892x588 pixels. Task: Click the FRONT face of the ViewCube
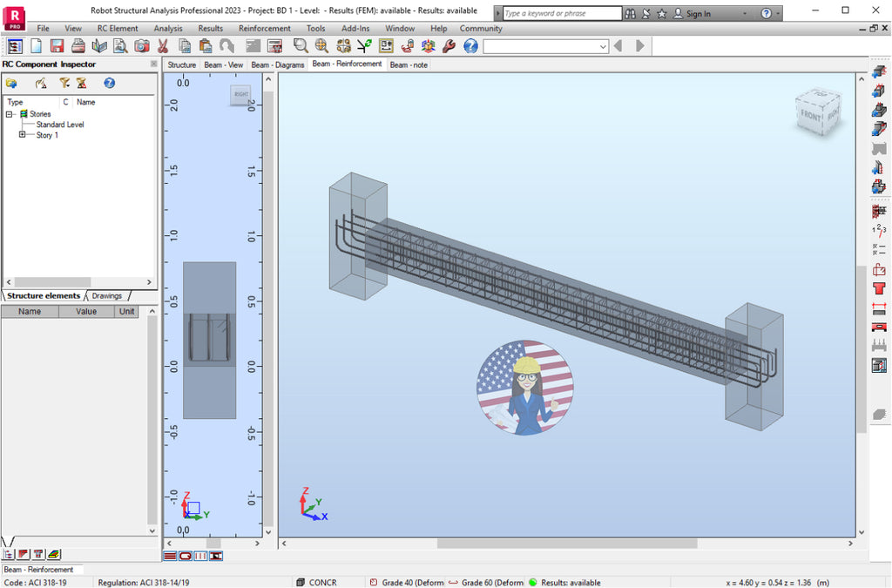[x=810, y=114]
